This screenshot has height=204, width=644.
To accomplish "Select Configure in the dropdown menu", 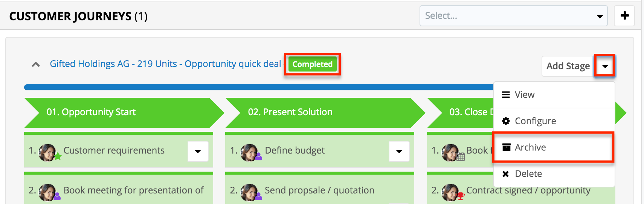I will point(535,121).
